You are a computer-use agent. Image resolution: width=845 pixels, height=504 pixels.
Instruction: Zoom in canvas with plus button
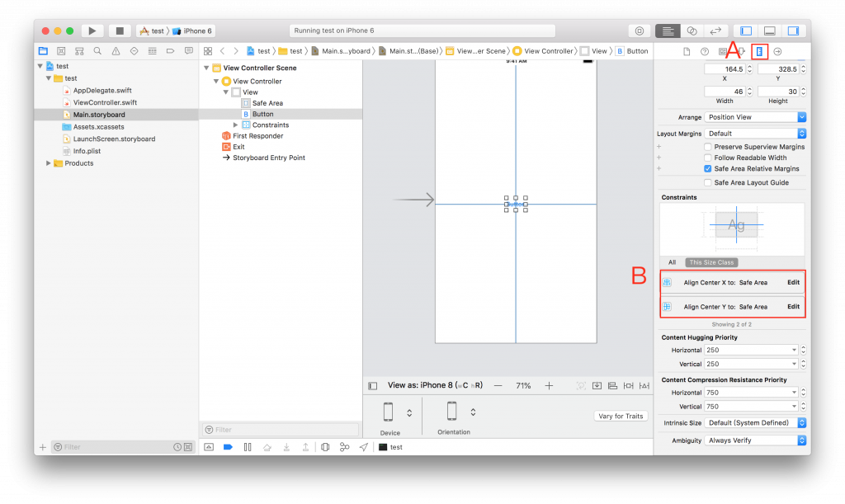tap(549, 385)
